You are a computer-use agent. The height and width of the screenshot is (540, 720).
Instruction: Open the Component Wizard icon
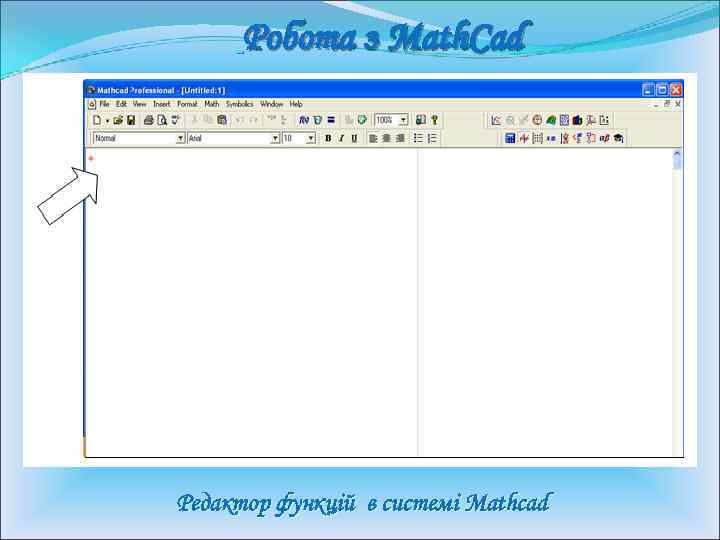tap(362, 120)
